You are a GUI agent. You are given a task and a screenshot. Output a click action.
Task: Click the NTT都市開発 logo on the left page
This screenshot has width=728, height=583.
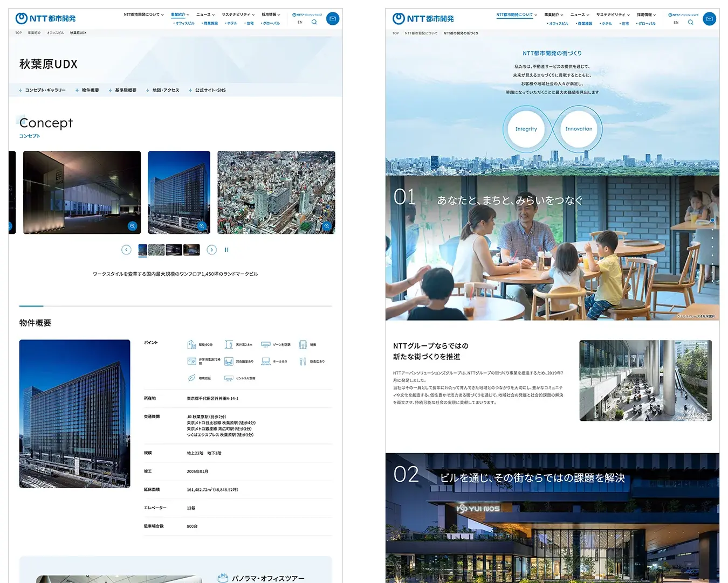click(46, 19)
